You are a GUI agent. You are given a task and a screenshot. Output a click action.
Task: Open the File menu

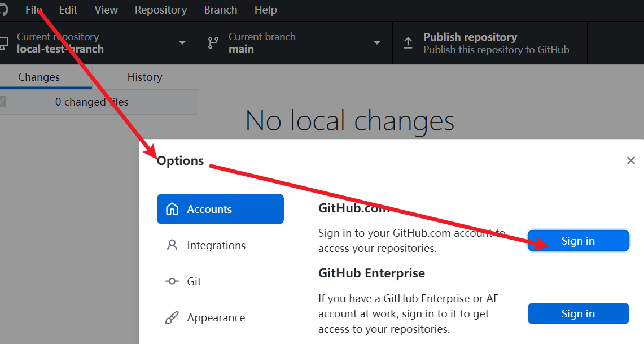coord(34,10)
